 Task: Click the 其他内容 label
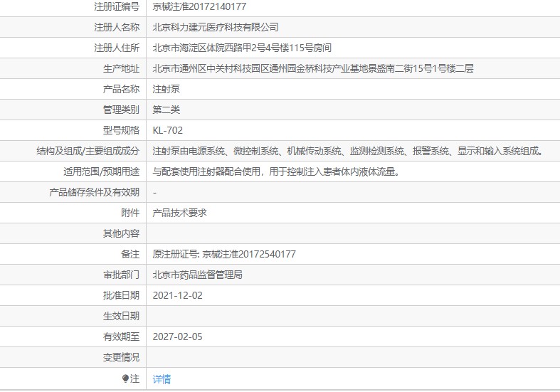coord(122,233)
